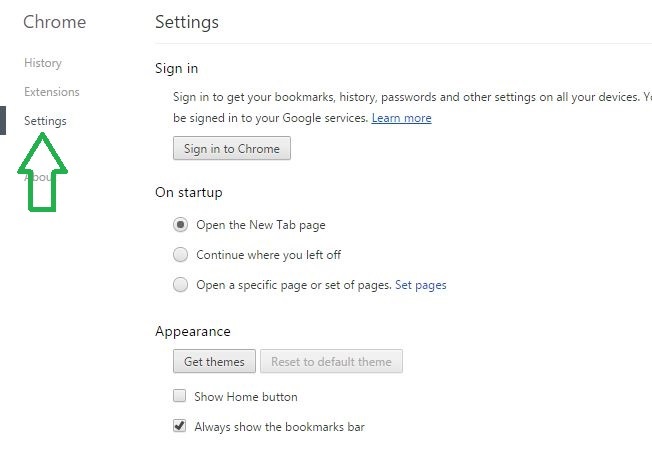Enable the Show Home button checkbox
This screenshot has width=652, height=455.
(x=179, y=395)
